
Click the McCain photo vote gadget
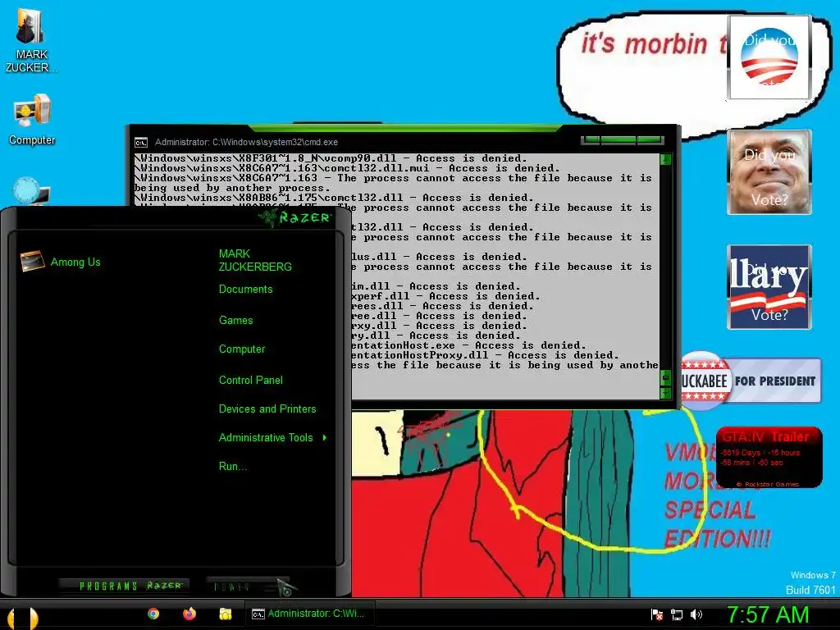(x=769, y=172)
